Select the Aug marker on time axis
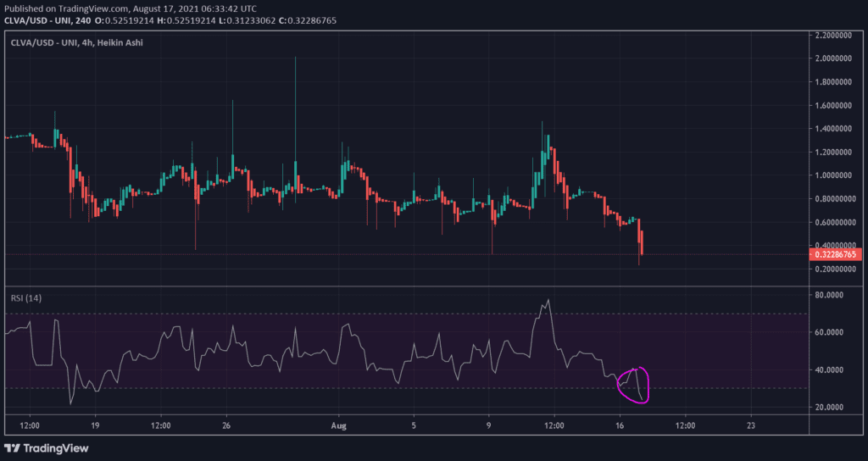 click(x=339, y=425)
